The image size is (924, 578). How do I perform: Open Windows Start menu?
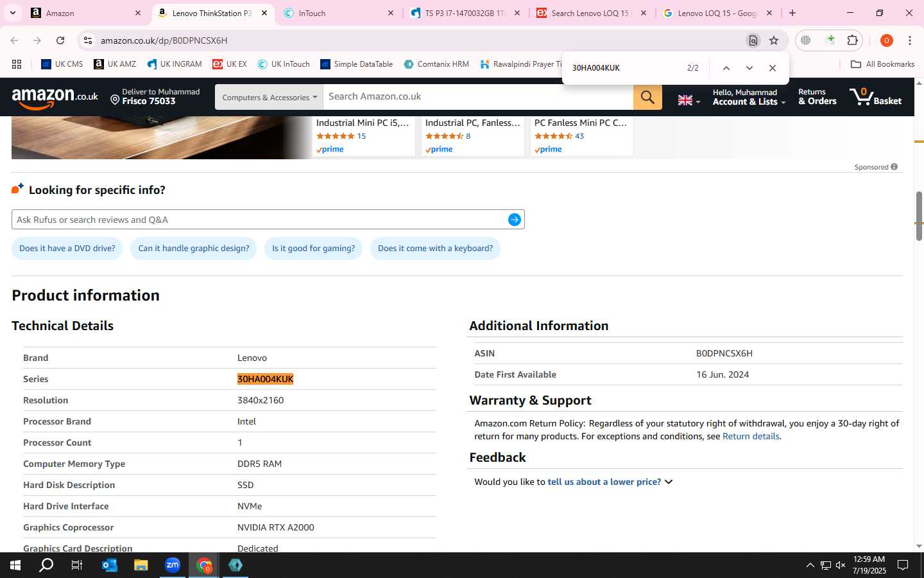(15, 565)
